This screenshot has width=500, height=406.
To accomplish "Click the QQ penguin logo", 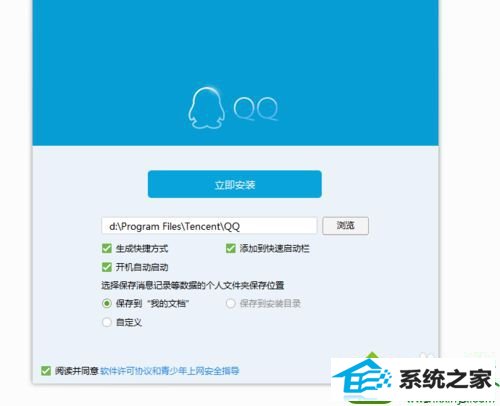I will point(207,108).
